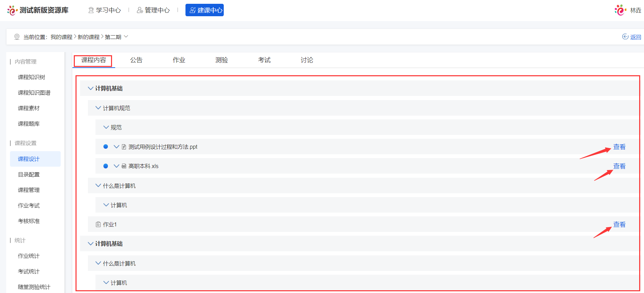Click the location pin icon in breadcrumb

[17, 37]
